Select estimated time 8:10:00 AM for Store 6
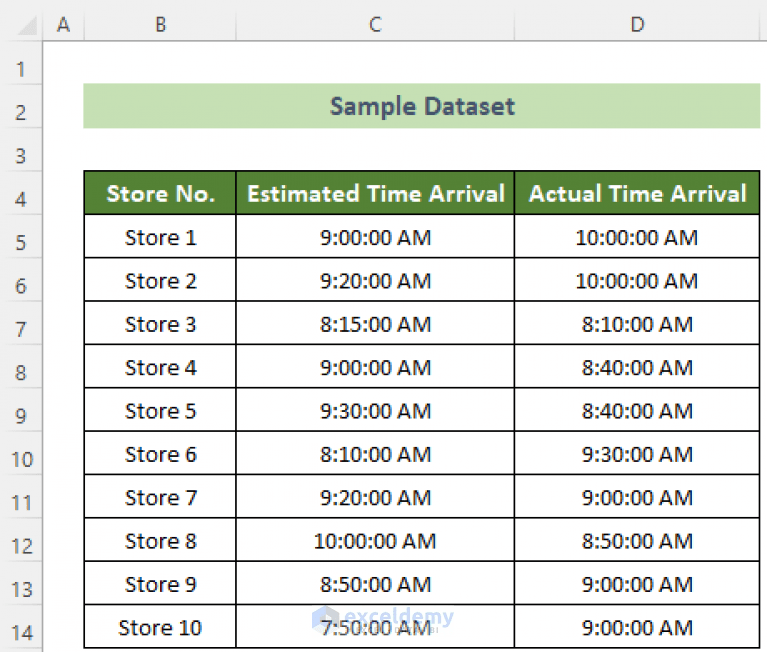767x652 pixels. pos(375,453)
